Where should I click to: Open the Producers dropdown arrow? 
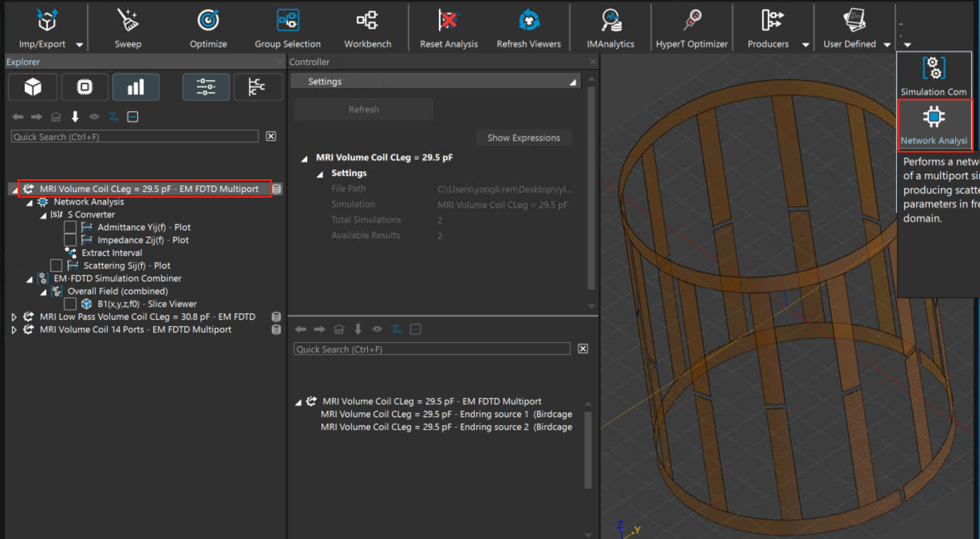click(805, 44)
